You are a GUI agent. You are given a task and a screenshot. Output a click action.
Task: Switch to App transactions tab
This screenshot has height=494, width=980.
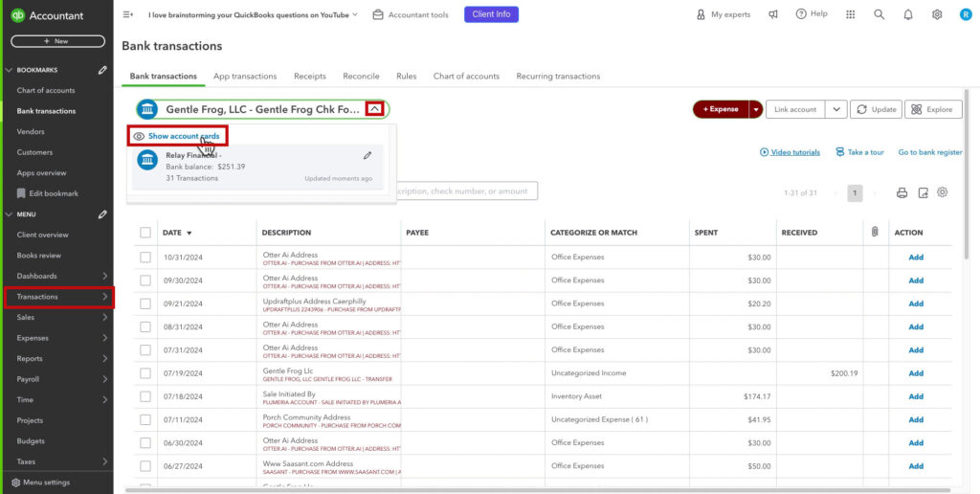click(245, 77)
